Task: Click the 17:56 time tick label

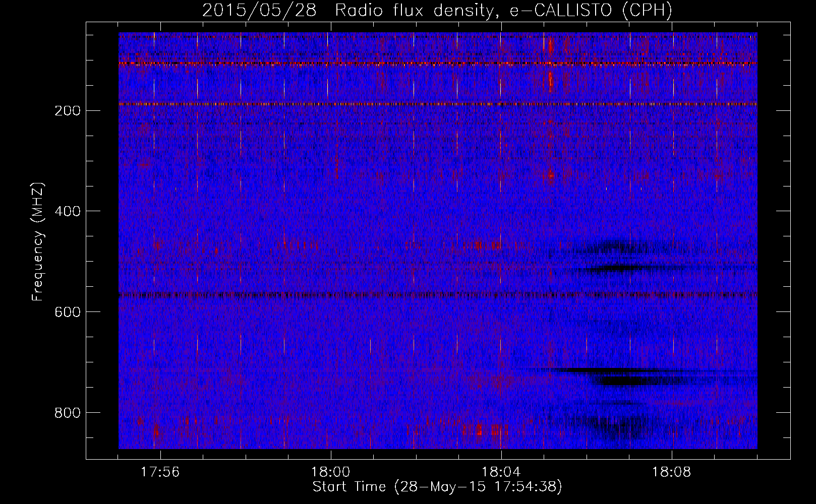Action: point(160,472)
